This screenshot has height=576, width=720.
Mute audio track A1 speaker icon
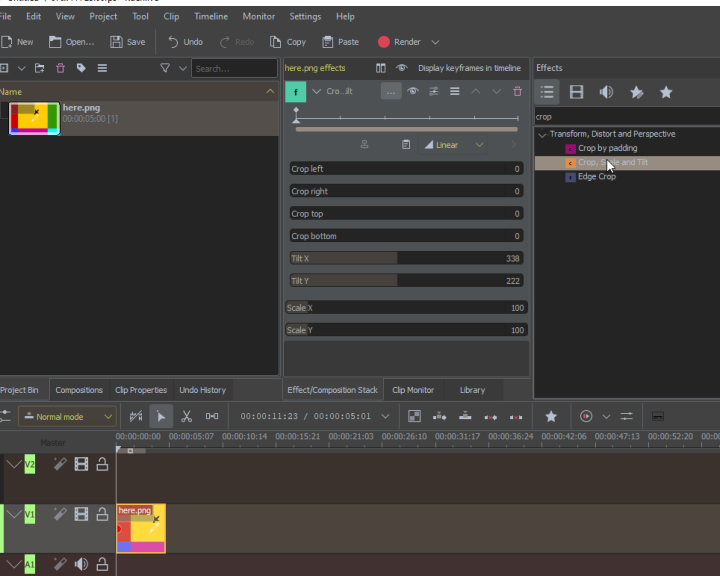point(81,564)
